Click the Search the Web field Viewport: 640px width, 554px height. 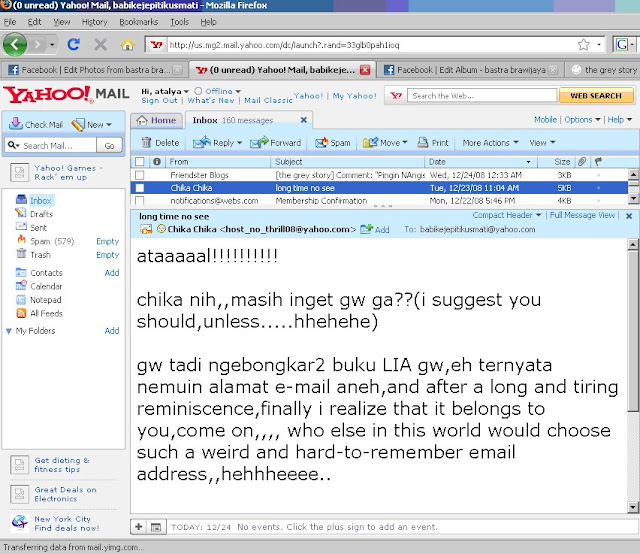pos(482,96)
